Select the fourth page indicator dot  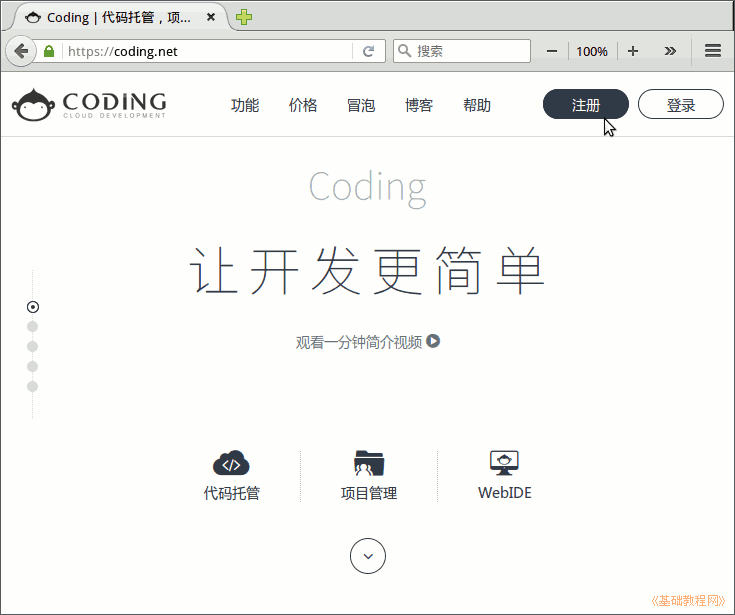point(32,367)
